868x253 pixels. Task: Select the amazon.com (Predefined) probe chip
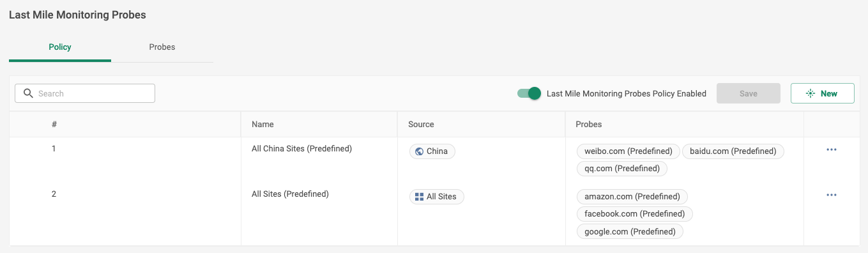click(x=632, y=197)
